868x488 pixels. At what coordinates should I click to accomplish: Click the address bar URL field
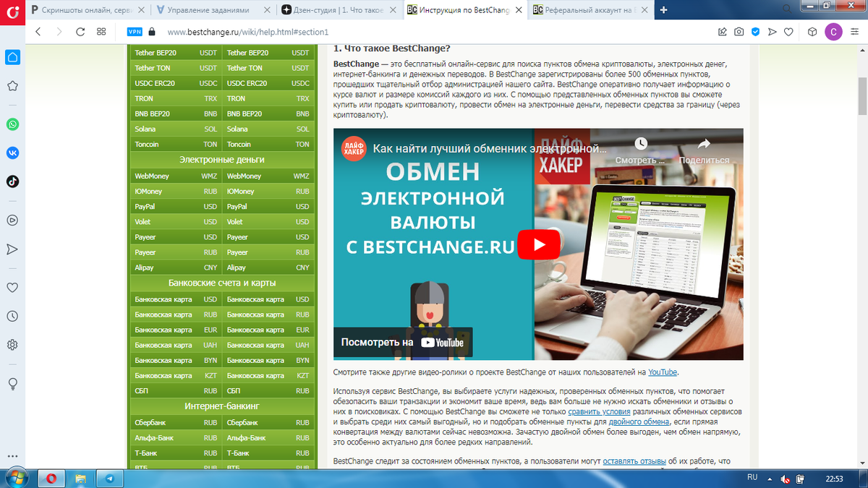pos(434,32)
